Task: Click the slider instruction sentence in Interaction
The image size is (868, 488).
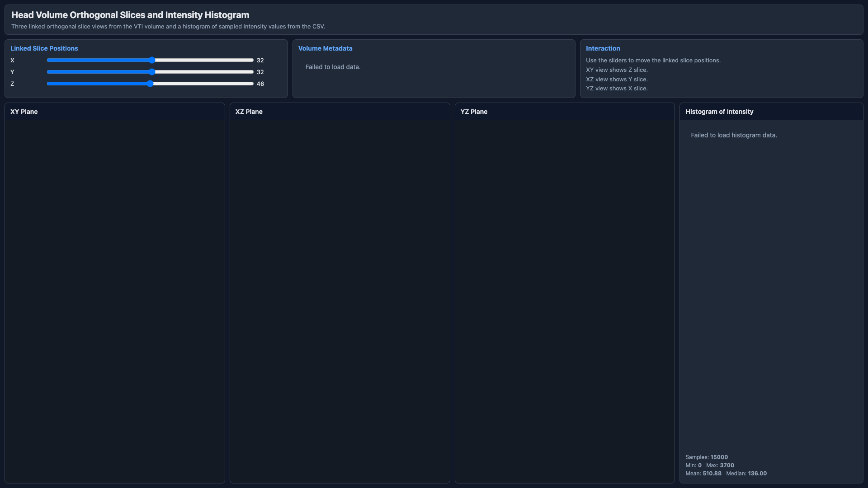Action: coord(653,61)
